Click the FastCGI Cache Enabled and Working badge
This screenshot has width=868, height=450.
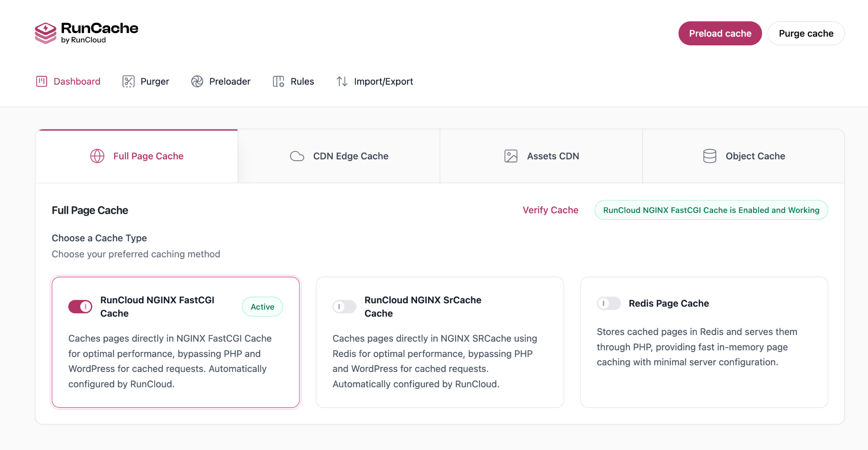coord(711,210)
